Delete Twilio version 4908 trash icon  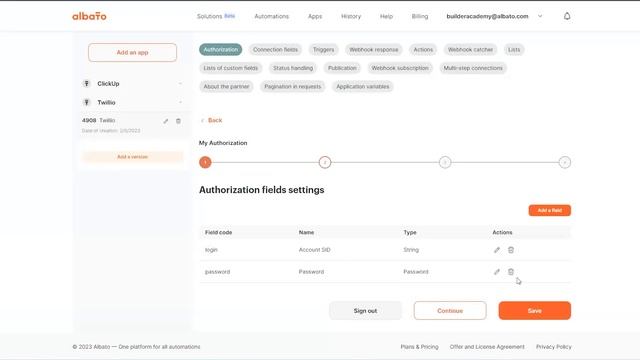[178, 121]
